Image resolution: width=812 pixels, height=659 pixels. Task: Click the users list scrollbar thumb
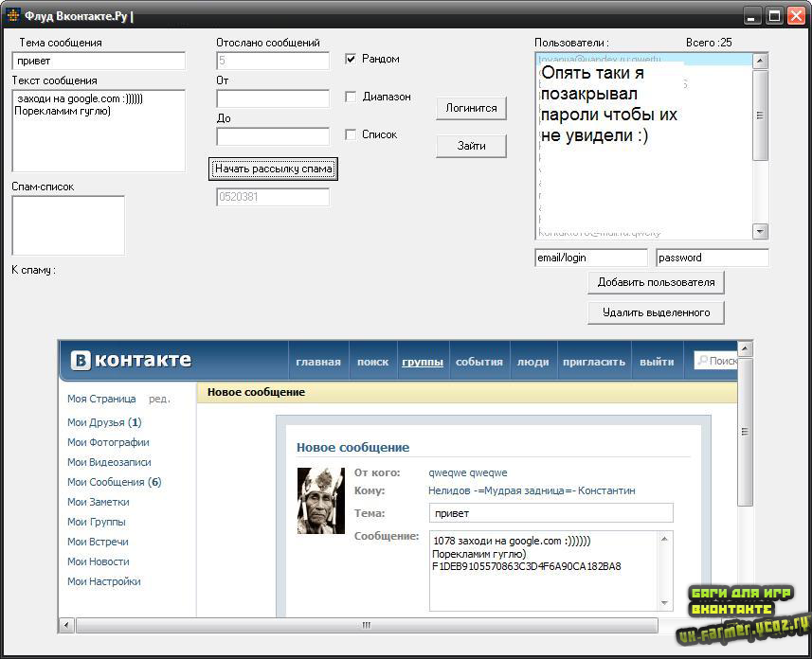pos(759,115)
